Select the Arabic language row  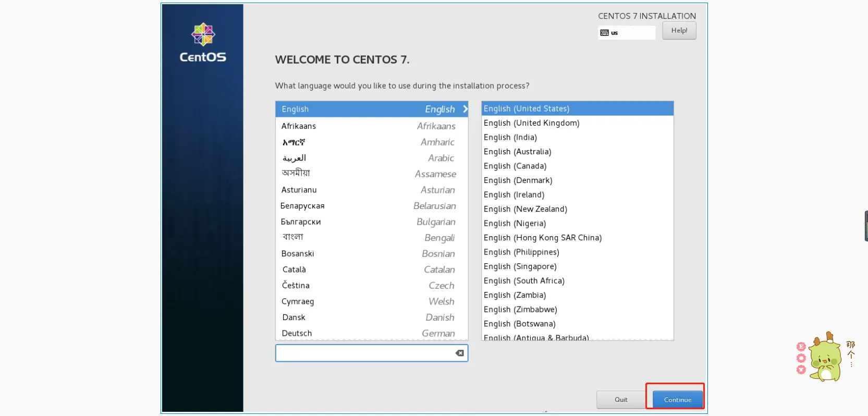click(x=372, y=158)
